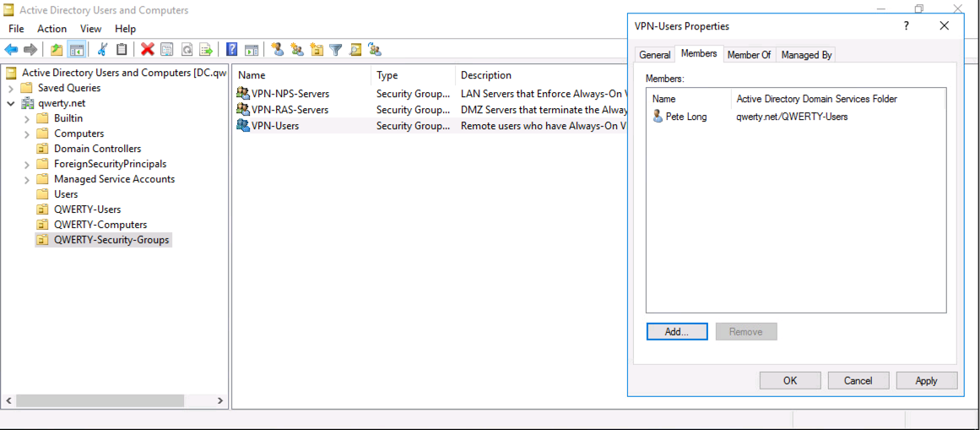This screenshot has width=980, height=430.
Task: Create a new user via toolbar icon
Action: [278, 50]
